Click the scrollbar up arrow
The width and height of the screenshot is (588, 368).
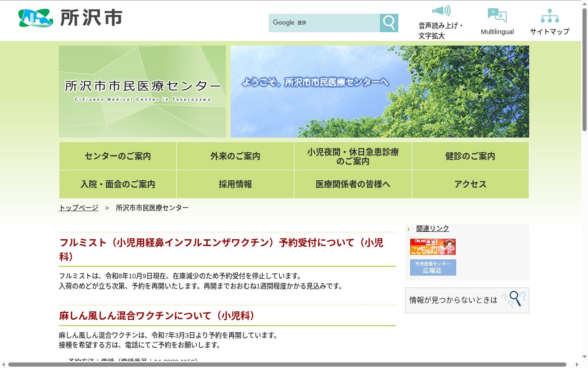click(x=584, y=3)
